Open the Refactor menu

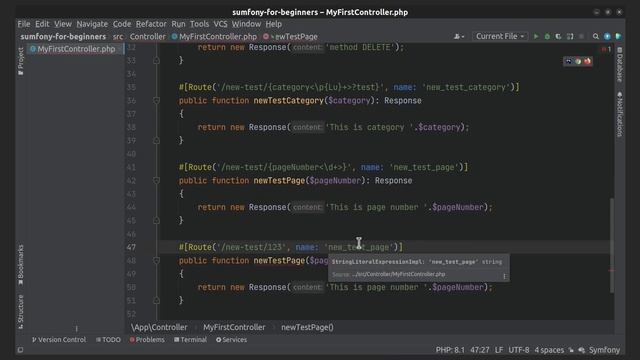(x=151, y=24)
